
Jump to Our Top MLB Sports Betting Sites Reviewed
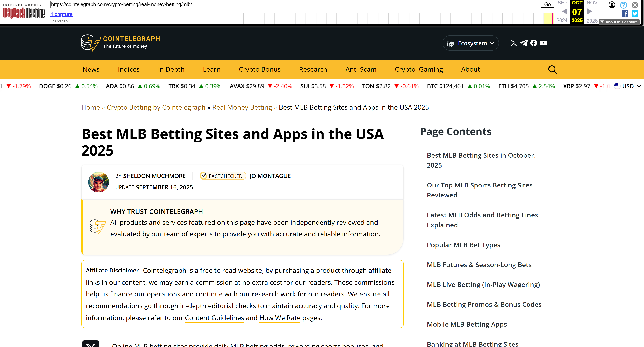pos(479,190)
